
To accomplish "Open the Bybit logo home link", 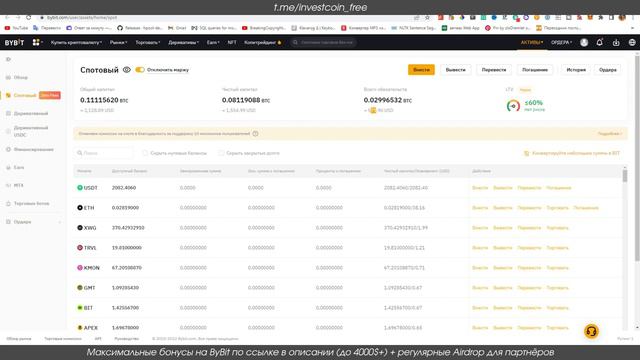I will click(14, 42).
